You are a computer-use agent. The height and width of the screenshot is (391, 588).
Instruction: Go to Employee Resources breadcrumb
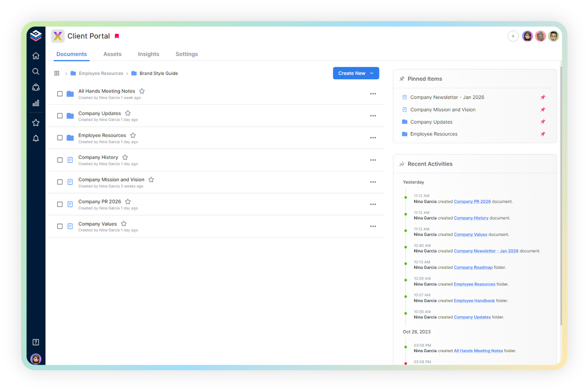click(x=101, y=73)
